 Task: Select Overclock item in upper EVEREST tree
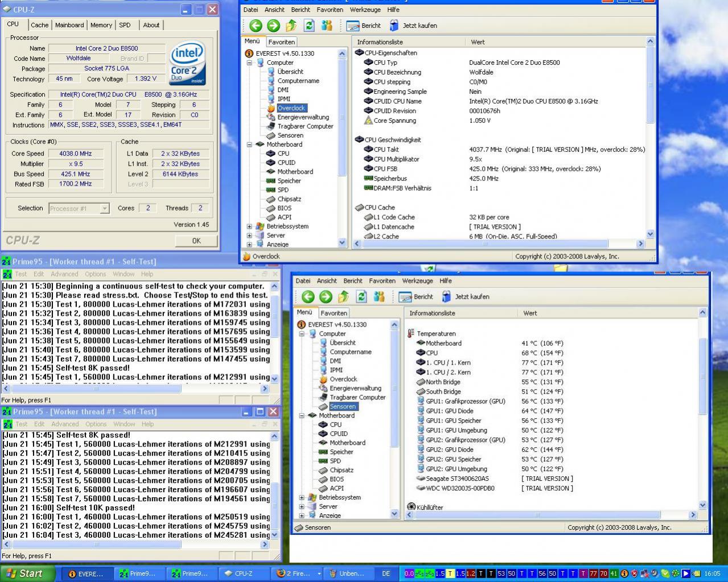291,108
